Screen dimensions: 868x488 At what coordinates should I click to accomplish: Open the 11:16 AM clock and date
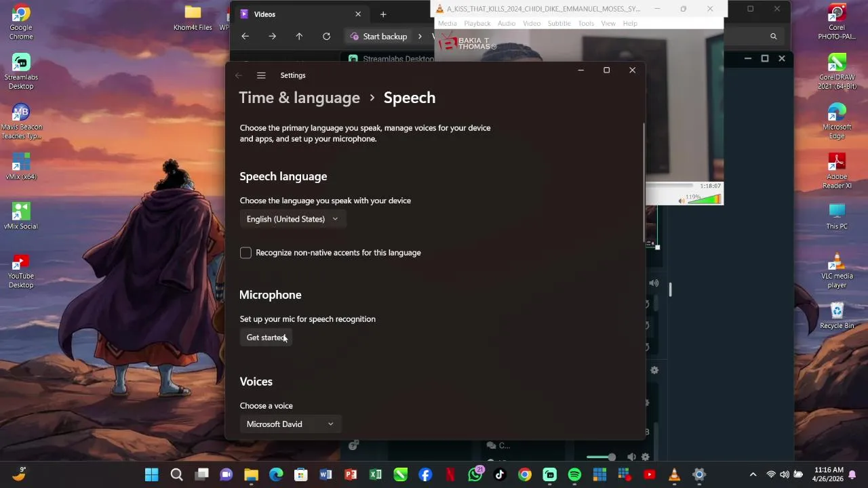pos(829,474)
